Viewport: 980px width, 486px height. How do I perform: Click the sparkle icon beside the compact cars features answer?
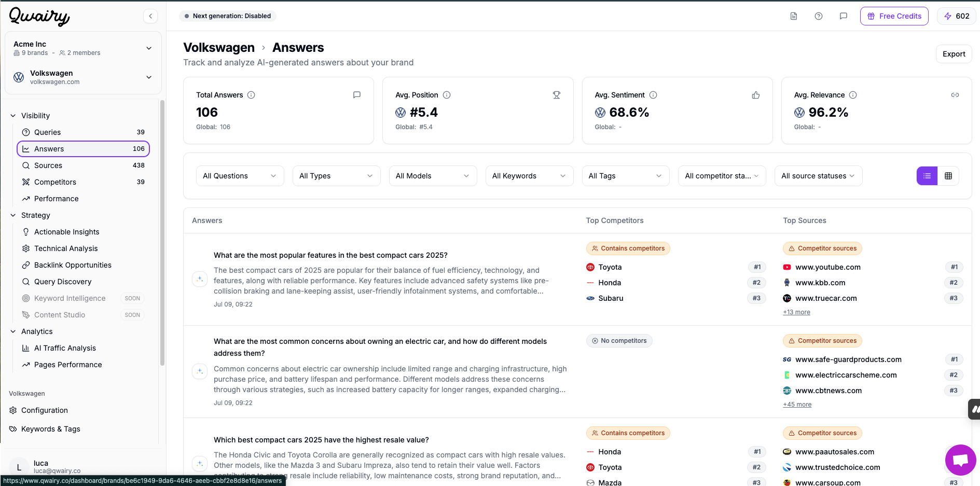pos(200,279)
